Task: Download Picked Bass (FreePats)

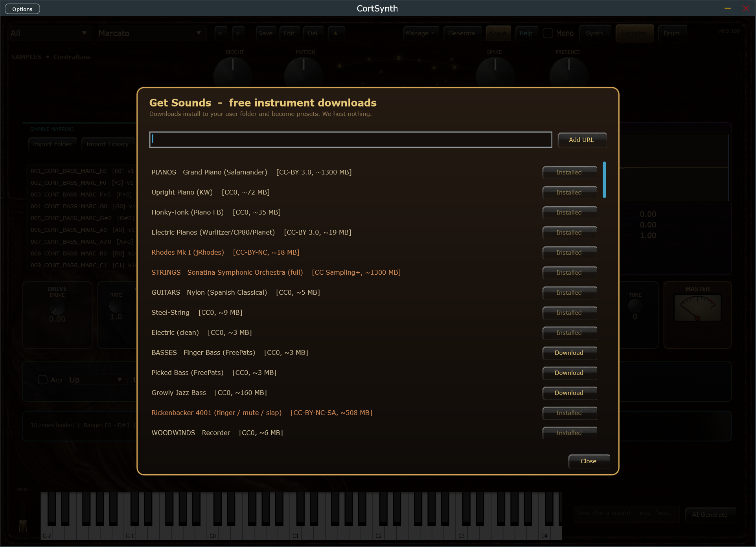Action: click(x=569, y=373)
